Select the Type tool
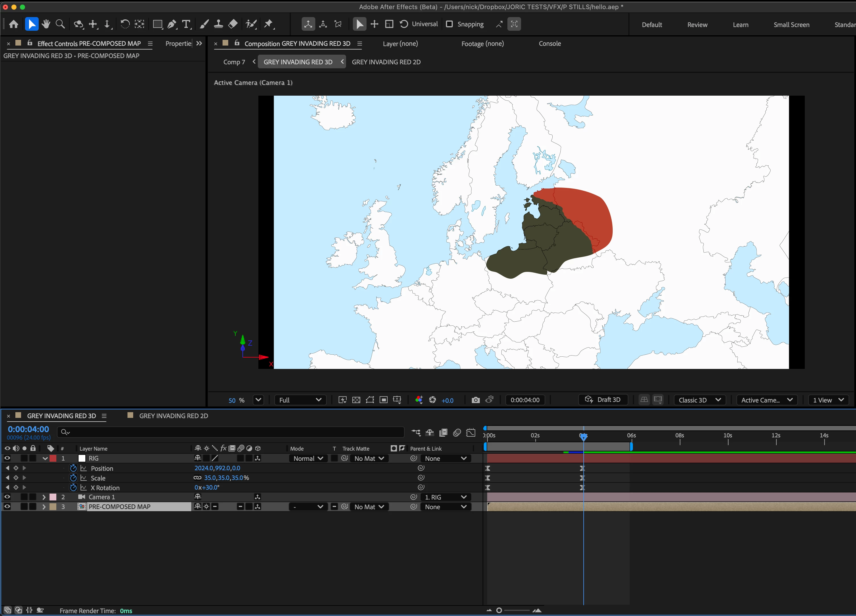 click(186, 24)
